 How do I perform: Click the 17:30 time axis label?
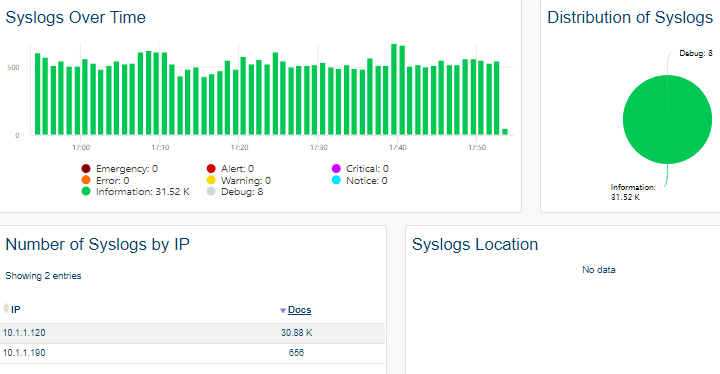319,147
